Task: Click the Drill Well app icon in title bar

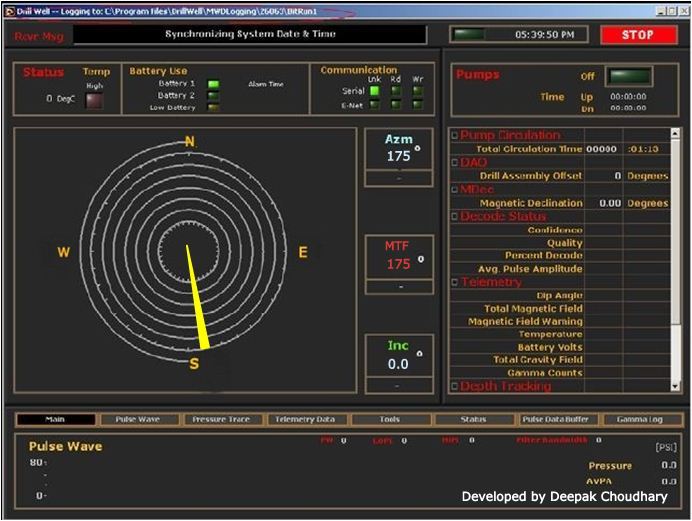Action: (x=10, y=11)
